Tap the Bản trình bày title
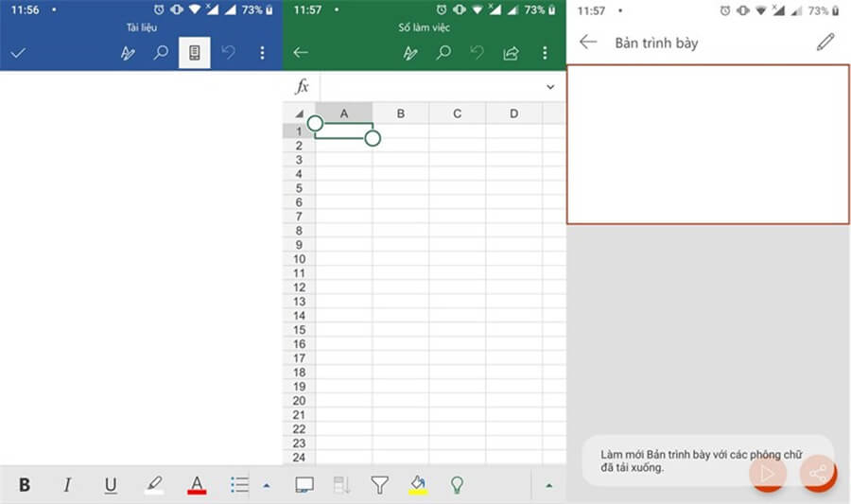 click(x=656, y=43)
